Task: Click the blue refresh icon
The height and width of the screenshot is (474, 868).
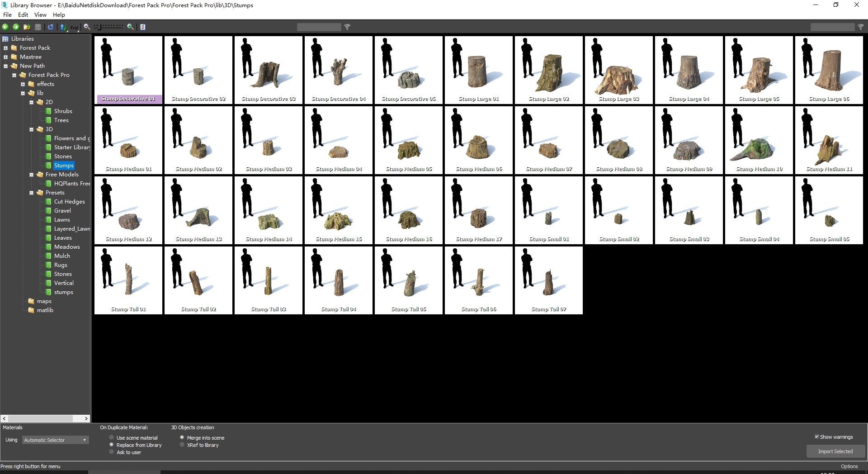Action: click(x=51, y=27)
